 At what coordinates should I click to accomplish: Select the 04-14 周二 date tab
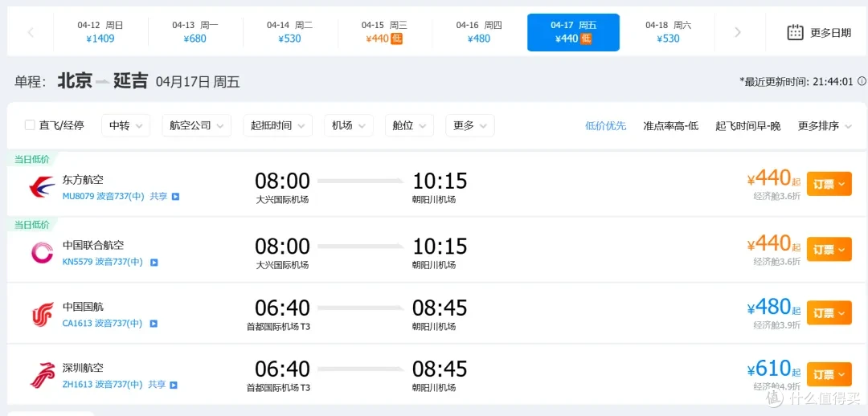(x=289, y=32)
